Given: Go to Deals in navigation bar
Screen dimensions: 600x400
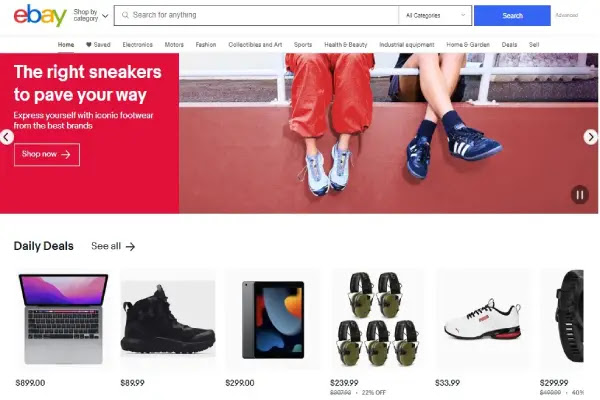Looking at the screenshot, I should coord(509,45).
